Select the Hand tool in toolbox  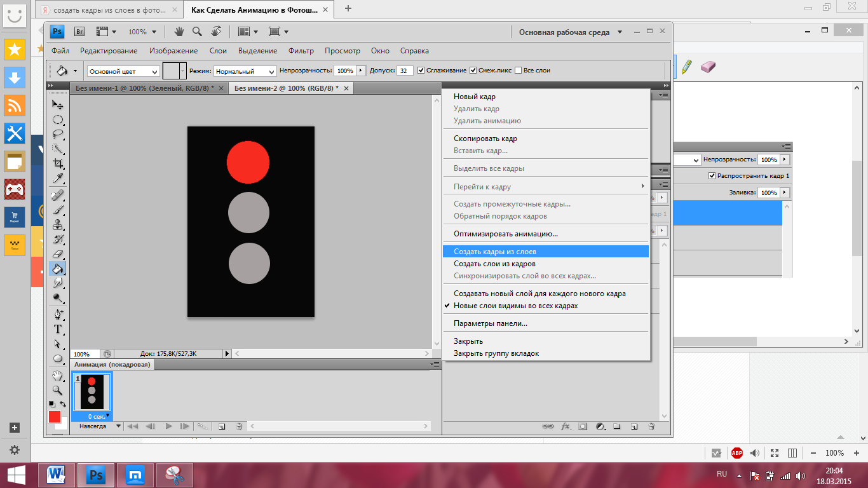click(58, 375)
